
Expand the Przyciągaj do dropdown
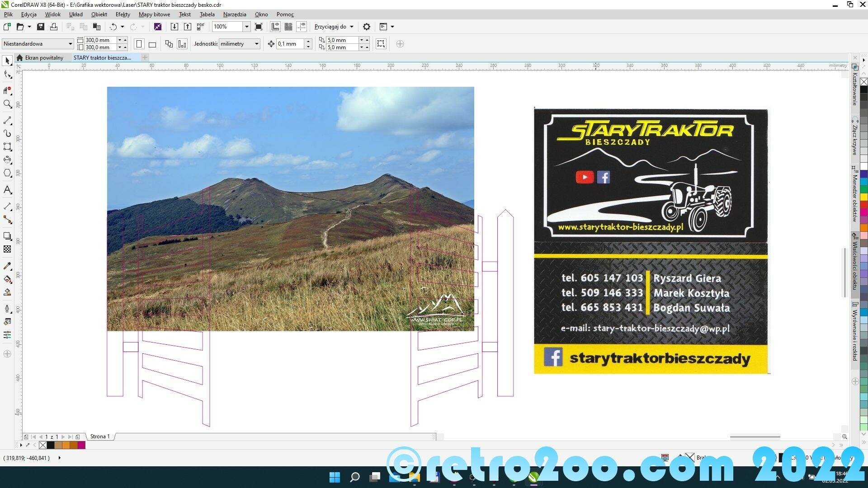[x=351, y=27]
